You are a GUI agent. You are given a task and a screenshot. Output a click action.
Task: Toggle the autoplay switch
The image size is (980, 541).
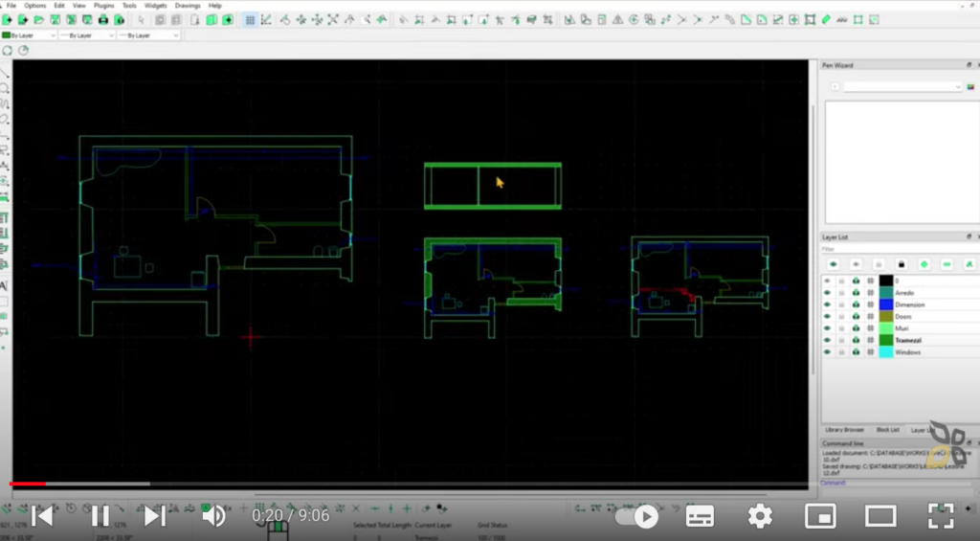tap(637, 517)
